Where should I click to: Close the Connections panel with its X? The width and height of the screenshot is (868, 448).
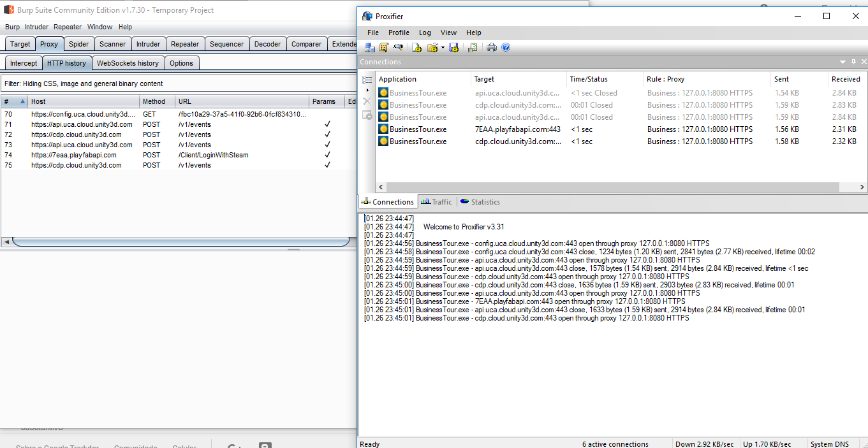pos(864,62)
